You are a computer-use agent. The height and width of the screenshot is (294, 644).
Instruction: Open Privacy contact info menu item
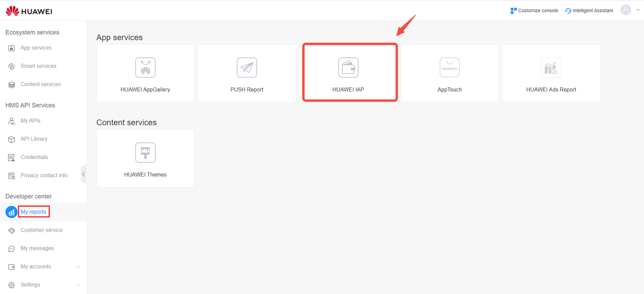[44, 175]
